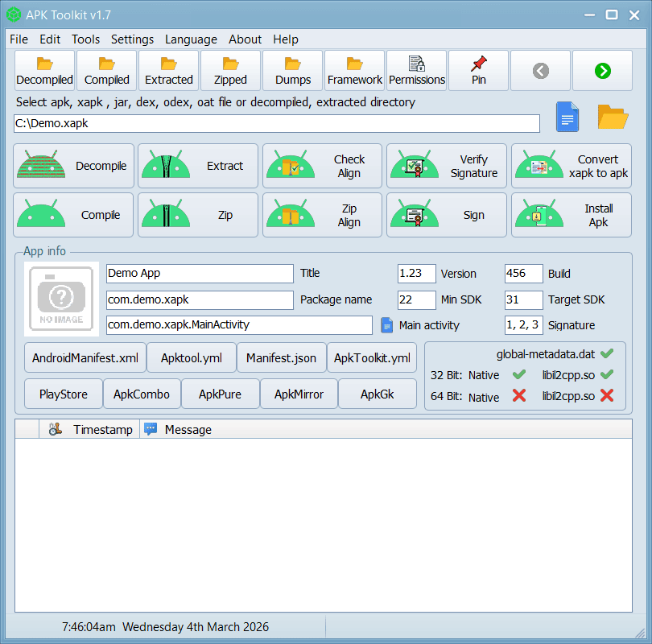Viewport: 652px width, 644px height.
Task: Click the 32 Bit libil2cpp.so green checkmark
Action: point(607,374)
